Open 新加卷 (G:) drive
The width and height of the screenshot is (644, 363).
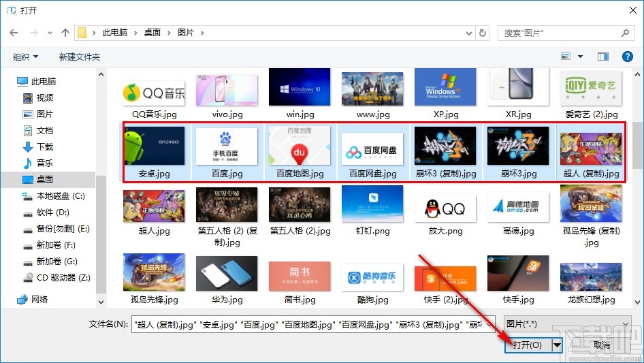[50, 261]
